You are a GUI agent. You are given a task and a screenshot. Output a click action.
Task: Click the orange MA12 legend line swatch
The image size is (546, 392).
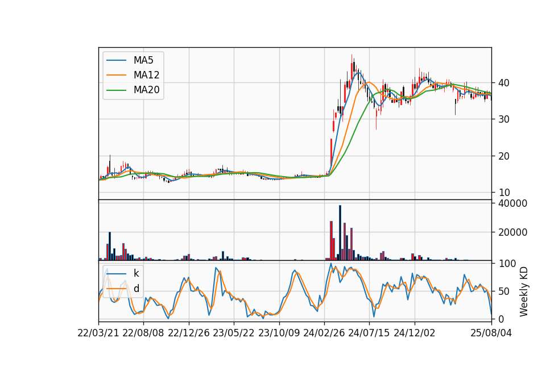116,75
